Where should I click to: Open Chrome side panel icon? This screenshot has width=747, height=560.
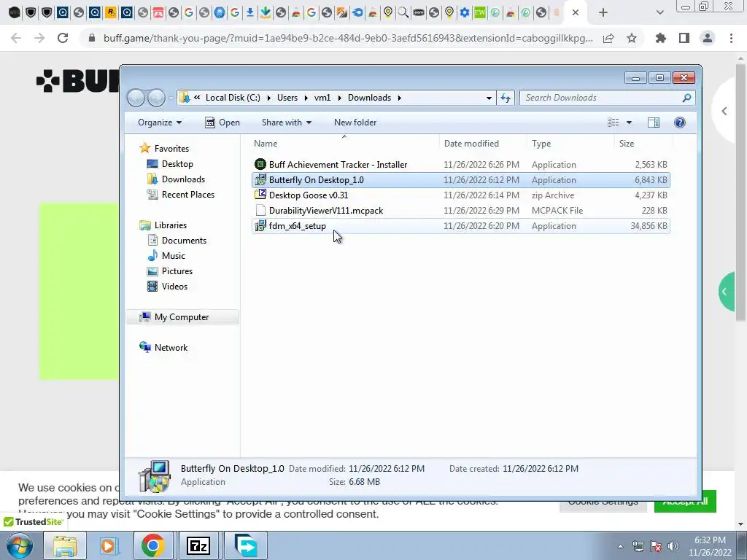tap(684, 38)
